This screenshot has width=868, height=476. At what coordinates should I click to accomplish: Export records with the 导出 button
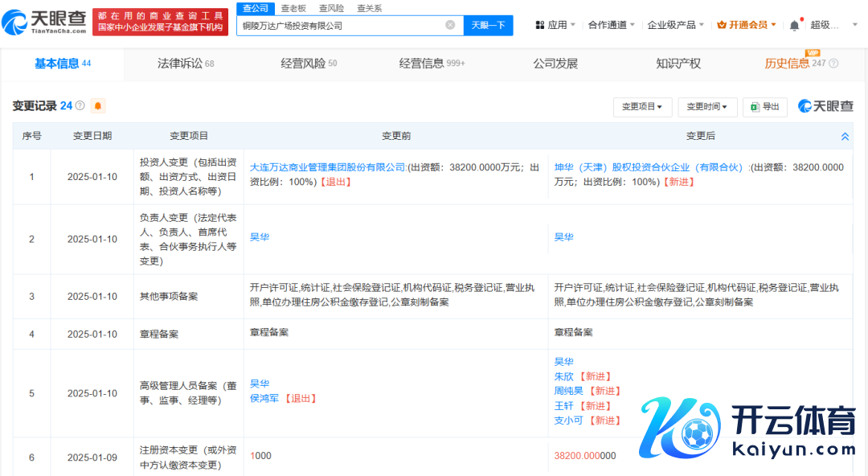click(x=764, y=106)
